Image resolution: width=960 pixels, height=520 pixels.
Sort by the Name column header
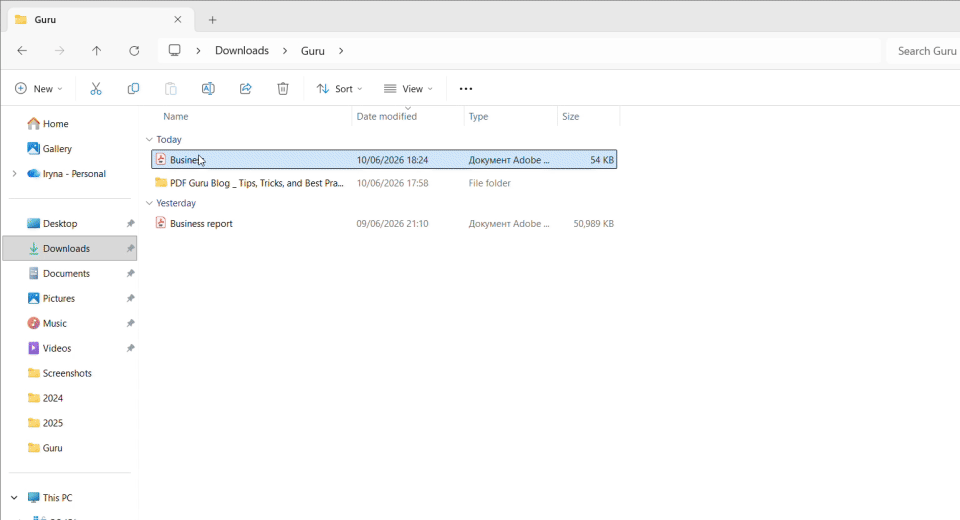[176, 116]
